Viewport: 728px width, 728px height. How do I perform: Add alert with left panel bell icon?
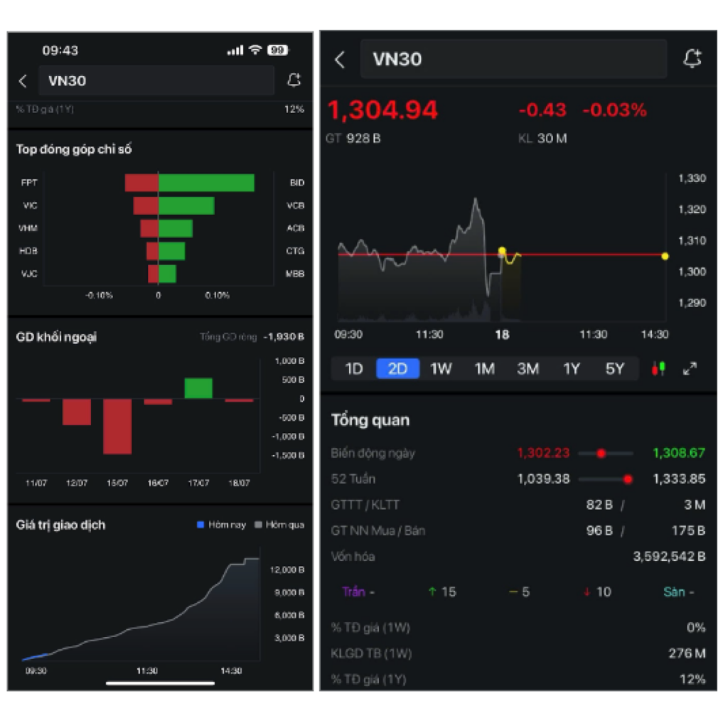[x=294, y=81]
